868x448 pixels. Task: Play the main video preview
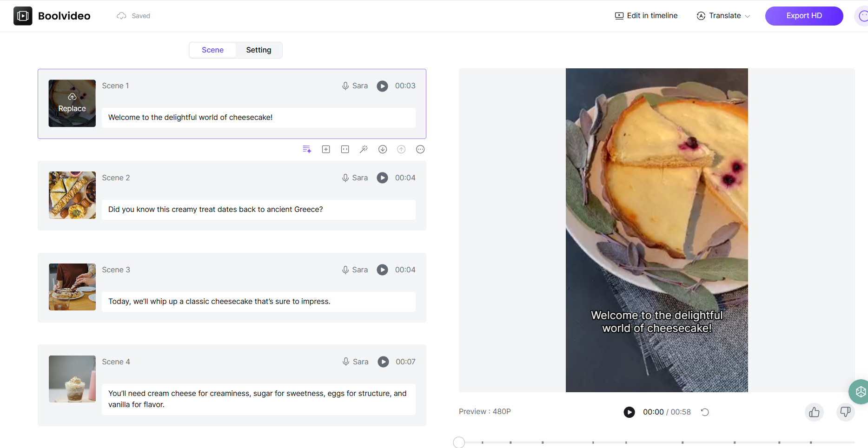click(629, 412)
